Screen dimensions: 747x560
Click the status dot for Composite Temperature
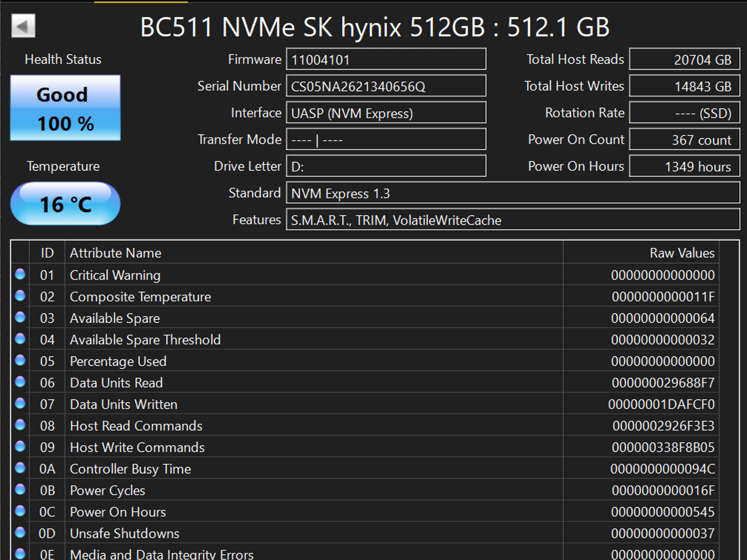click(20, 296)
